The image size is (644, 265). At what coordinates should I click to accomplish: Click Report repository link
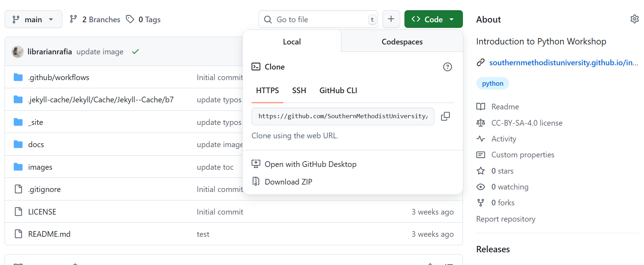(506, 219)
